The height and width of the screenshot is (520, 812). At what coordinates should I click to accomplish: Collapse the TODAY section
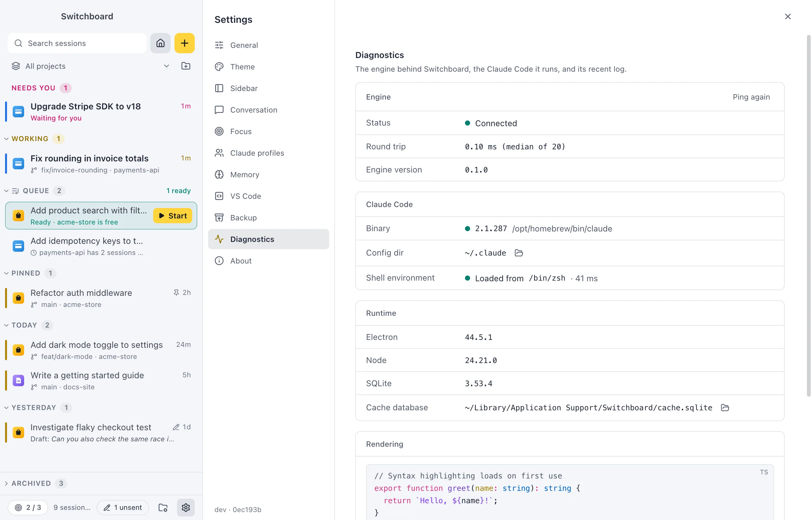click(6, 325)
